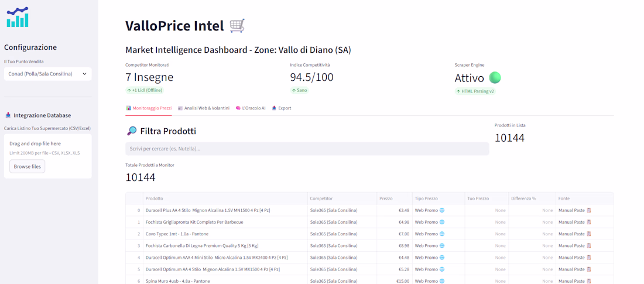Click the product search input field
This screenshot has width=644, height=284.
point(307,149)
